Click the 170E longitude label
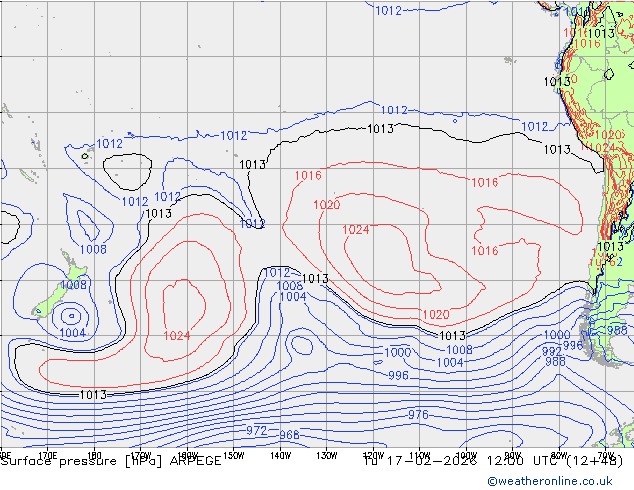 [47, 455]
